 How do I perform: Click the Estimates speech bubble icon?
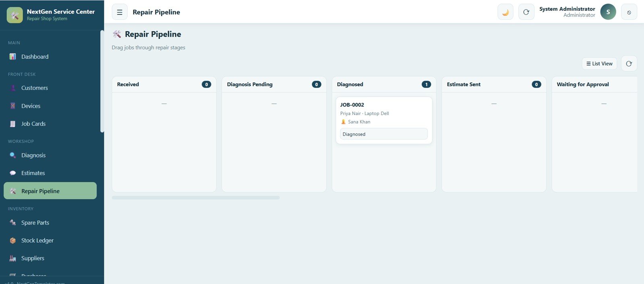coord(13,173)
